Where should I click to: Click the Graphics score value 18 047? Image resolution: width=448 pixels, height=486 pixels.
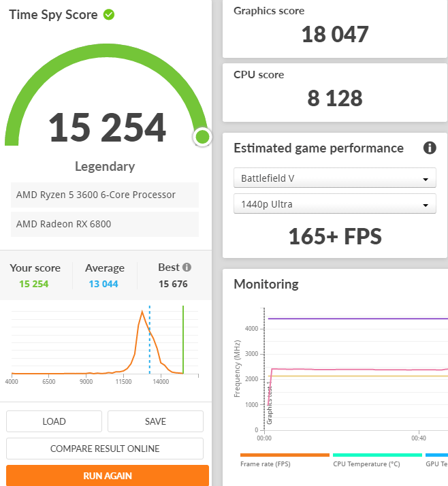click(335, 34)
